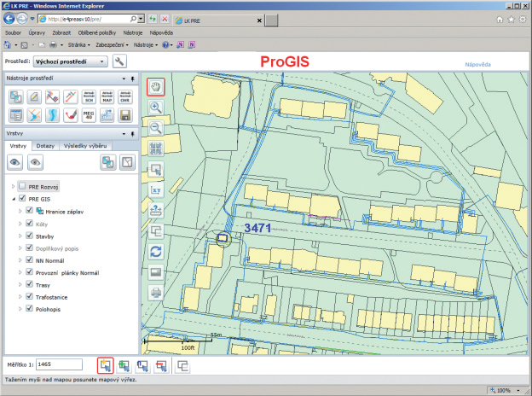The height and width of the screenshot is (396, 532).
Task: Print the map using printer icon
Action: click(156, 293)
